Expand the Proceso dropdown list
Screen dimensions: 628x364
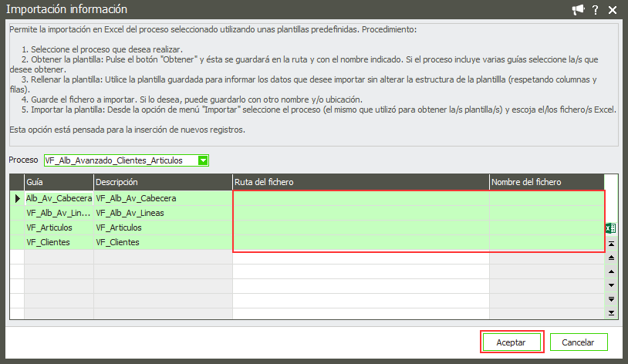click(203, 160)
